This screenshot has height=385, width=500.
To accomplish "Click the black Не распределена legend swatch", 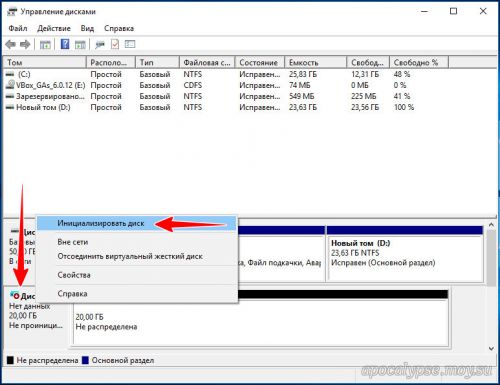I will click(10, 360).
